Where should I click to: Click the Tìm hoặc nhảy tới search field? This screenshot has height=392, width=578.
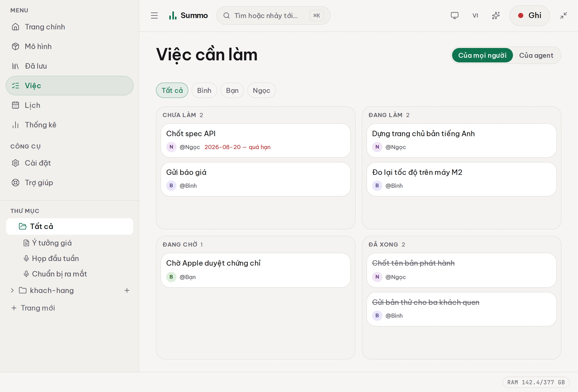pyautogui.click(x=273, y=15)
